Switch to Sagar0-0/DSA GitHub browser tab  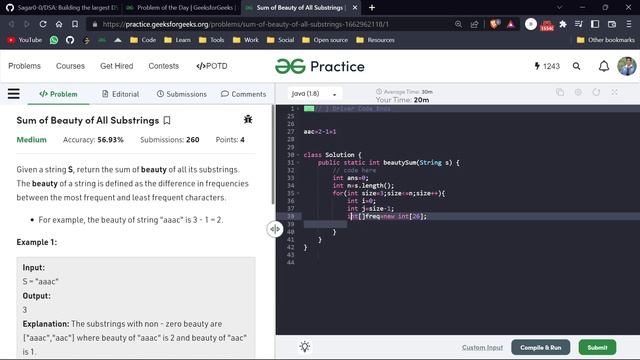[62, 7]
